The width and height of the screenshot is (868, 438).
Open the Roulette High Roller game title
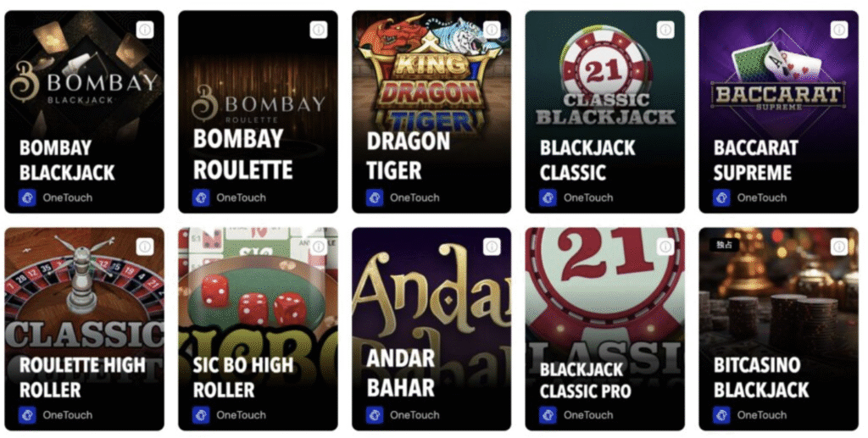coord(82,377)
